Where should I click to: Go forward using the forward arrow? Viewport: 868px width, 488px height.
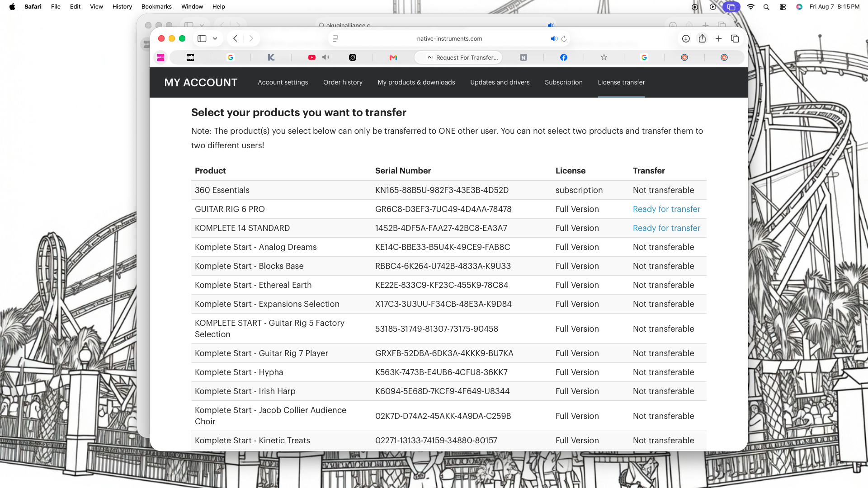[x=251, y=39]
